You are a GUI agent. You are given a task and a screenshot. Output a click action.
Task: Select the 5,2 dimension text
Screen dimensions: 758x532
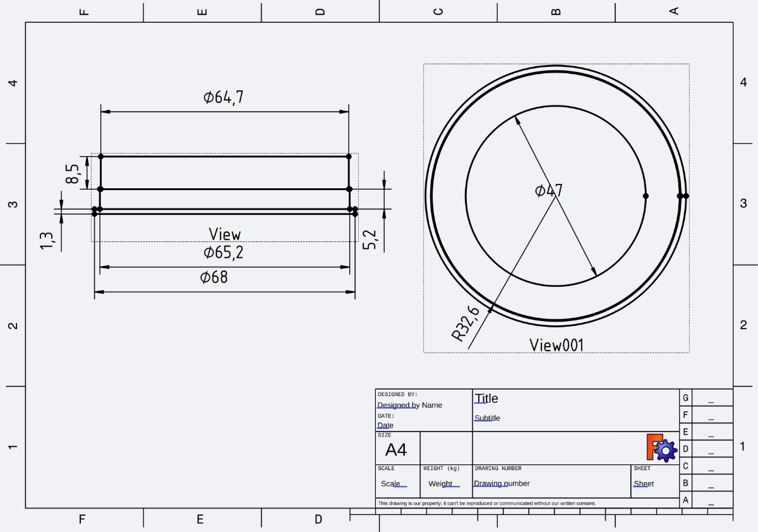370,239
